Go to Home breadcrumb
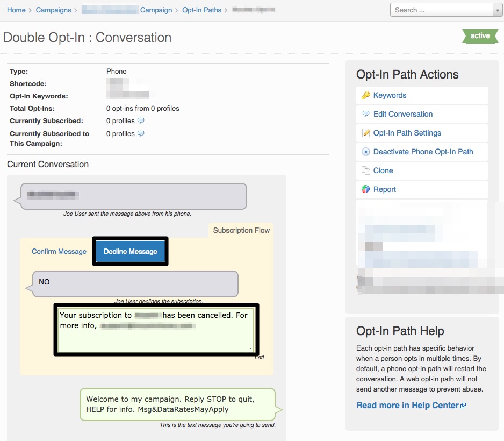504x441 pixels. tap(16, 10)
